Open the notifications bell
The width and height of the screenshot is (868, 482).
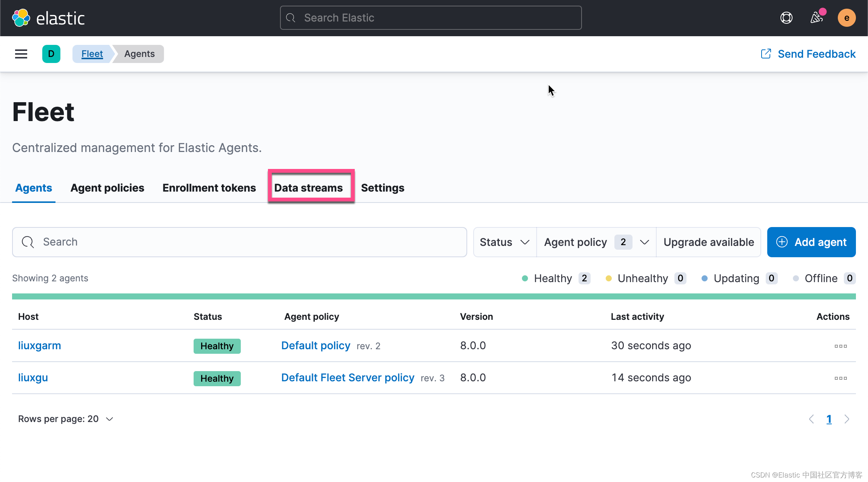816,18
